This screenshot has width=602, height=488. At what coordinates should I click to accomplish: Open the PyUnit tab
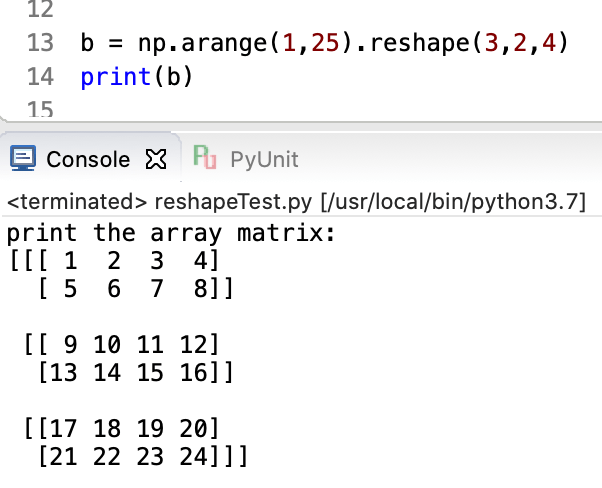pyautogui.click(x=264, y=159)
